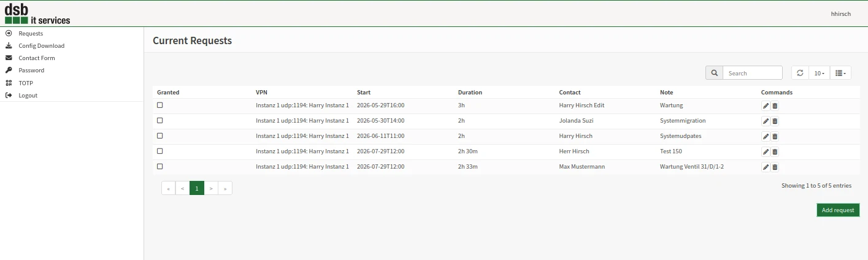Sort by the Note column header
The image size is (868, 260).
[x=667, y=93]
